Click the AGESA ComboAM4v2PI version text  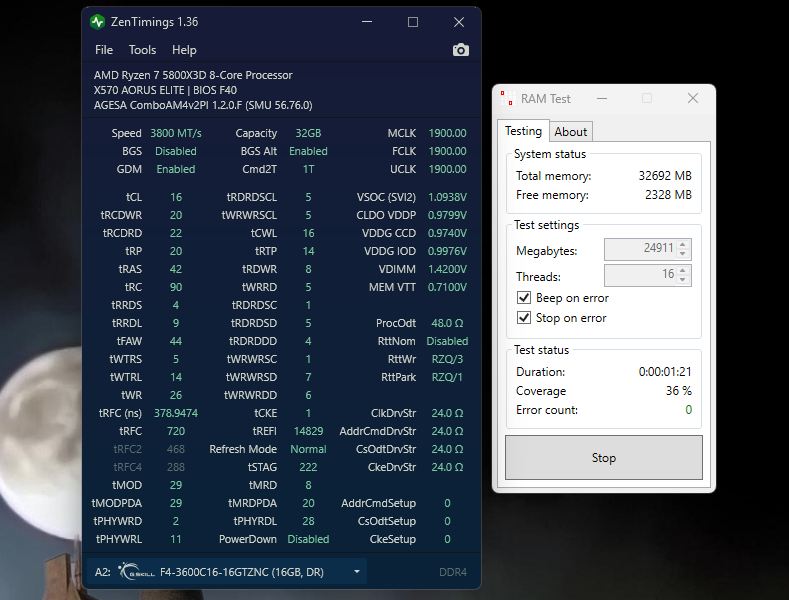203,105
